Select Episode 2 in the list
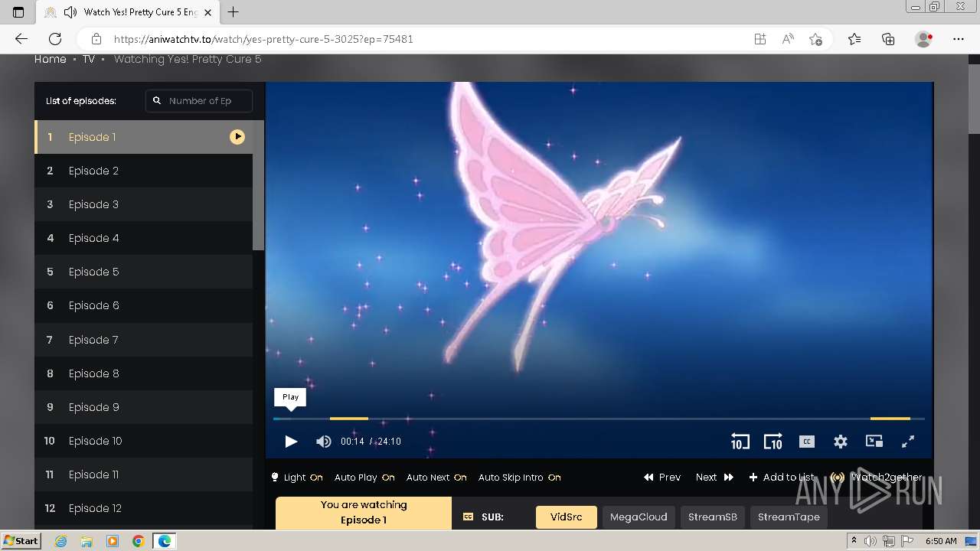Screen dimensions: 980x551 click(x=144, y=171)
